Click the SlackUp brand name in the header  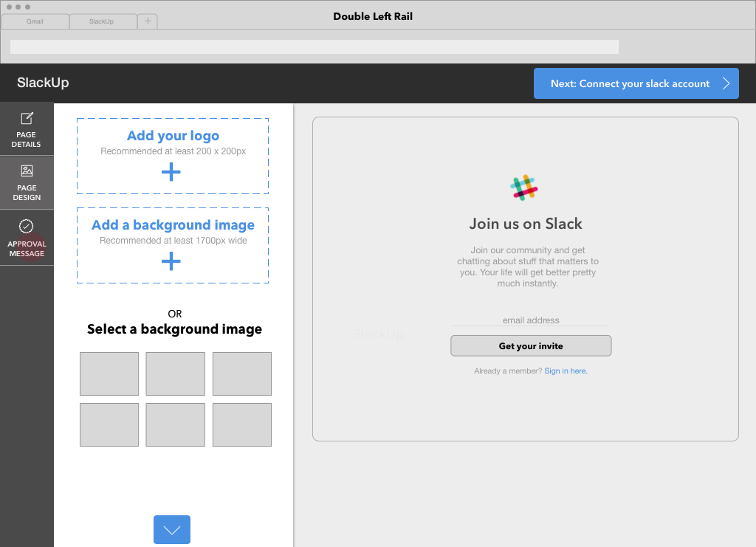click(43, 83)
